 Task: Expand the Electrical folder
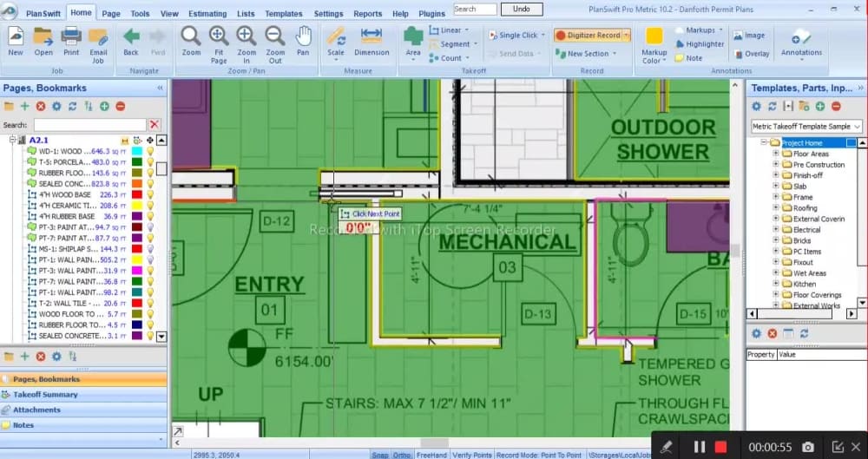pos(775,230)
